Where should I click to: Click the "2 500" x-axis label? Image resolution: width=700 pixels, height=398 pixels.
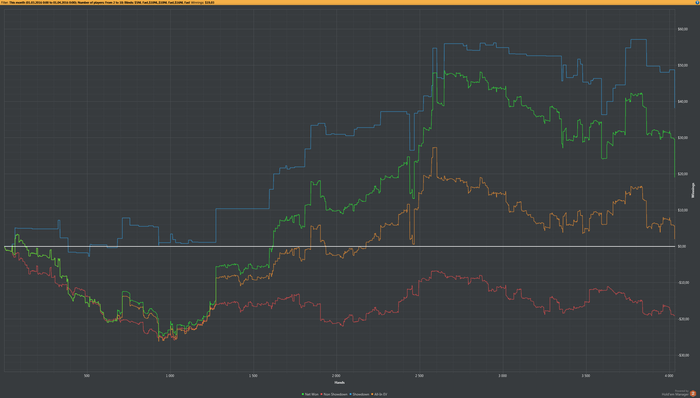tap(419, 376)
